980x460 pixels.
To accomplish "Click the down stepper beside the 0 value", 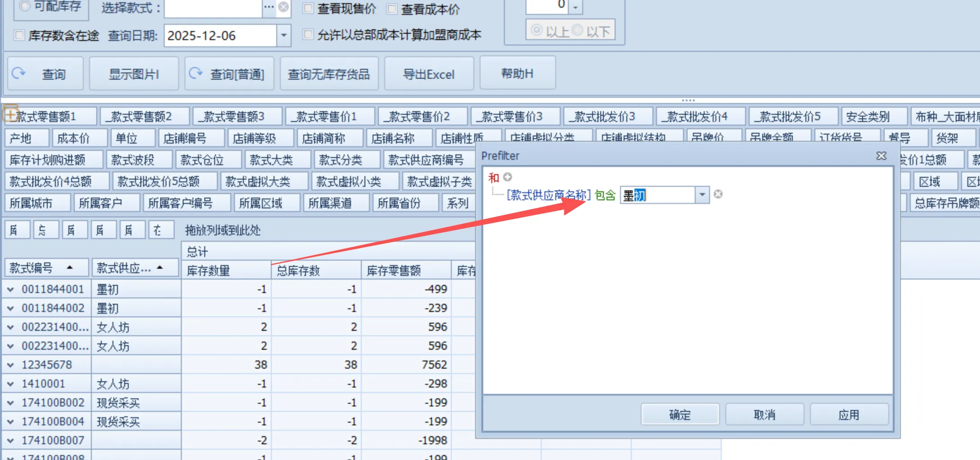I will pyautogui.click(x=575, y=8).
